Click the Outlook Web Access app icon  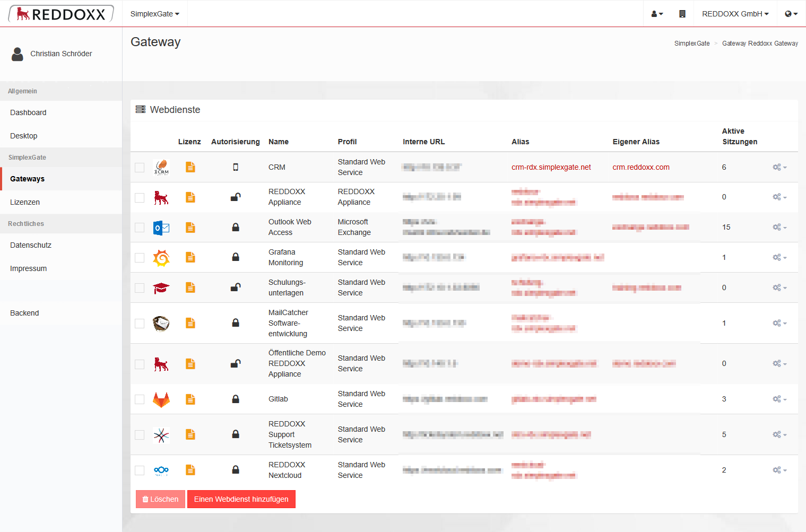coord(161,228)
